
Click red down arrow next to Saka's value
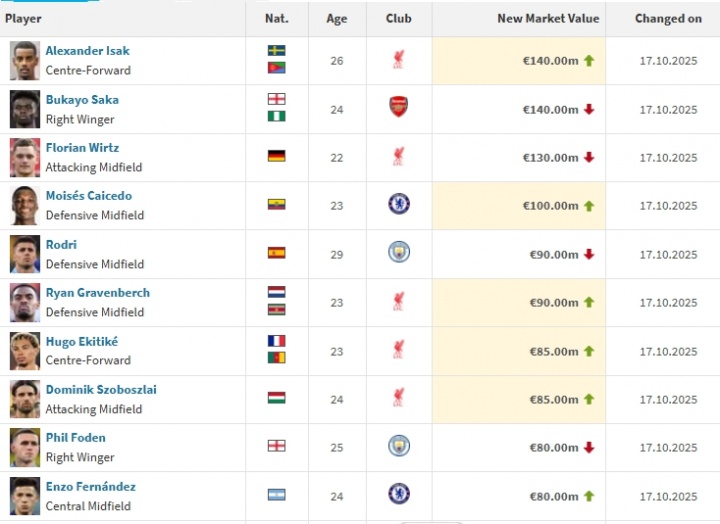pos(589,109)
